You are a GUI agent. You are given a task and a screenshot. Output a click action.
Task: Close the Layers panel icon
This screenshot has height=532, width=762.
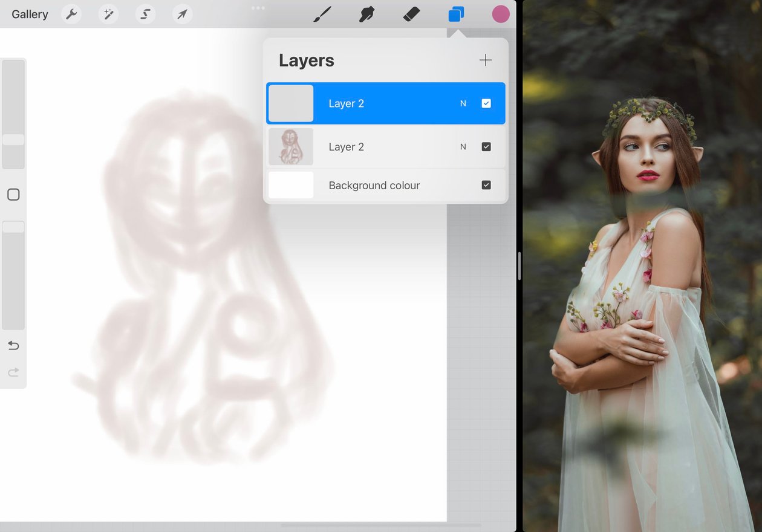(456, 14)
